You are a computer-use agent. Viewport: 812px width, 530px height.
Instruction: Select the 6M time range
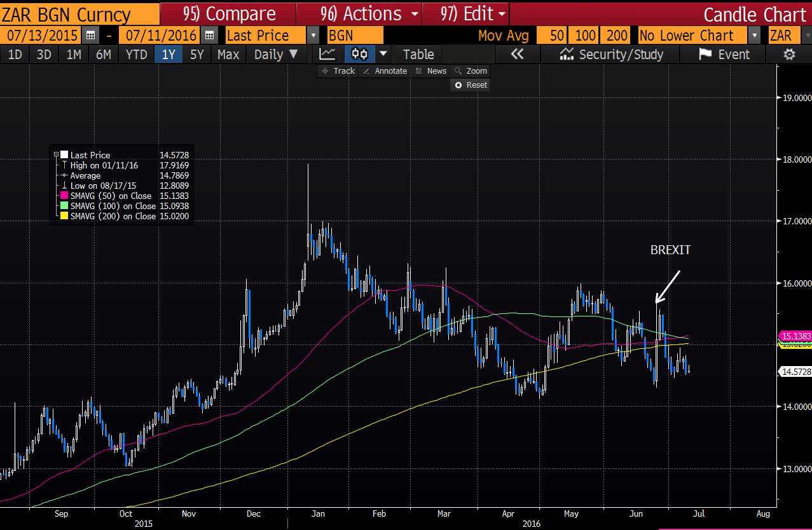104,55
